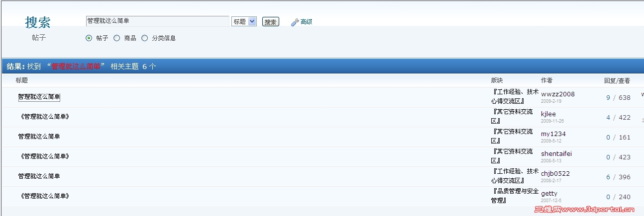This screenshot has width=644, height=216.
Task: Open the board 『品质管理与安全管理』 in getty's row
Action: click(x=515, y=196)
